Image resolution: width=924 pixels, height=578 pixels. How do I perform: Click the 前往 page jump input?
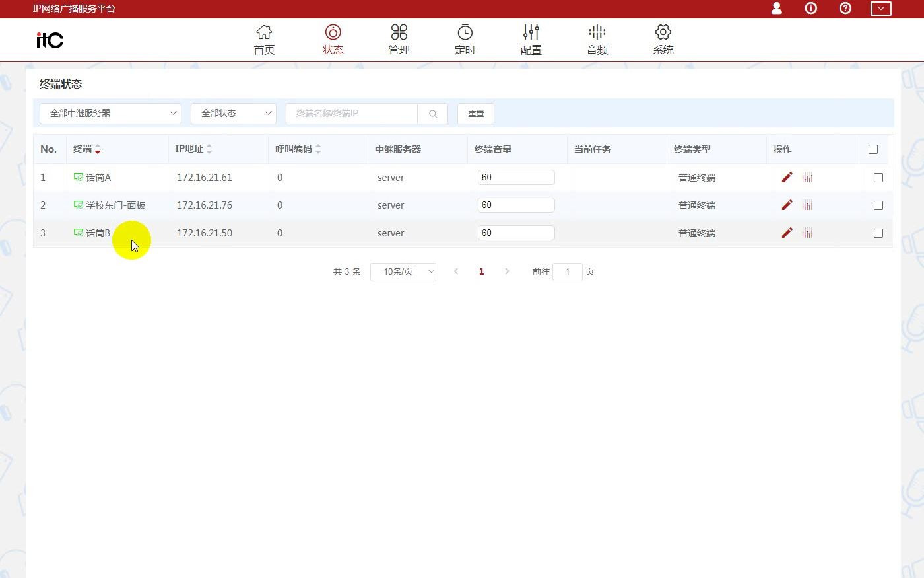point(568,271)
